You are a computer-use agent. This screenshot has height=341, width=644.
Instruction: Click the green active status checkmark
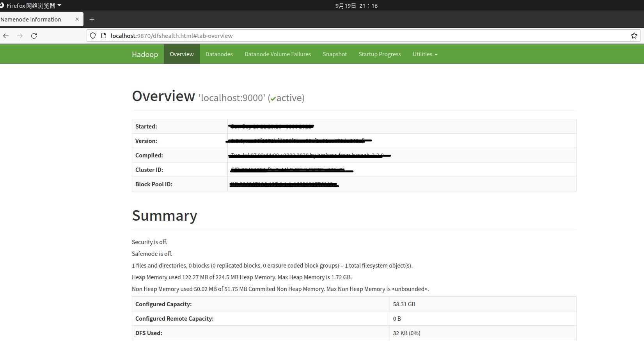coord(273,99)
